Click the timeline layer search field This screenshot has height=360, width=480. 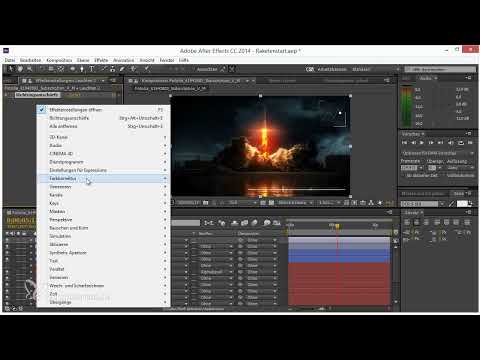186,223
